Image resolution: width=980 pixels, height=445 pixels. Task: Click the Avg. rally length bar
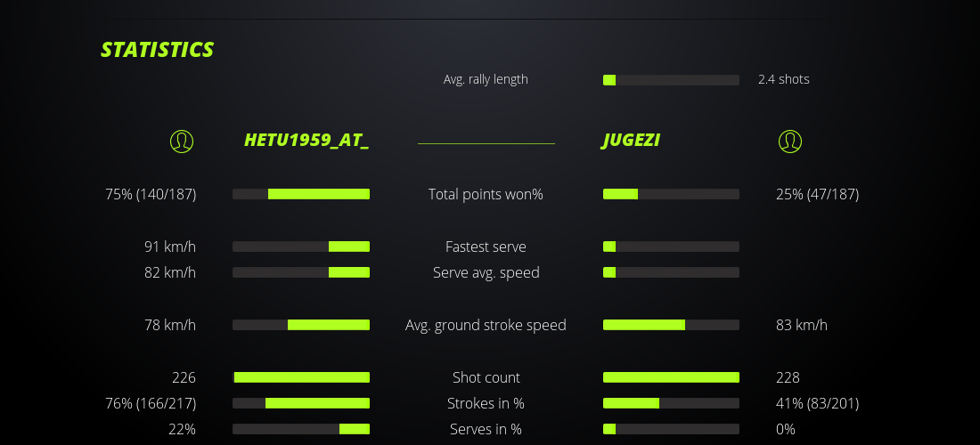click(671, 80)
